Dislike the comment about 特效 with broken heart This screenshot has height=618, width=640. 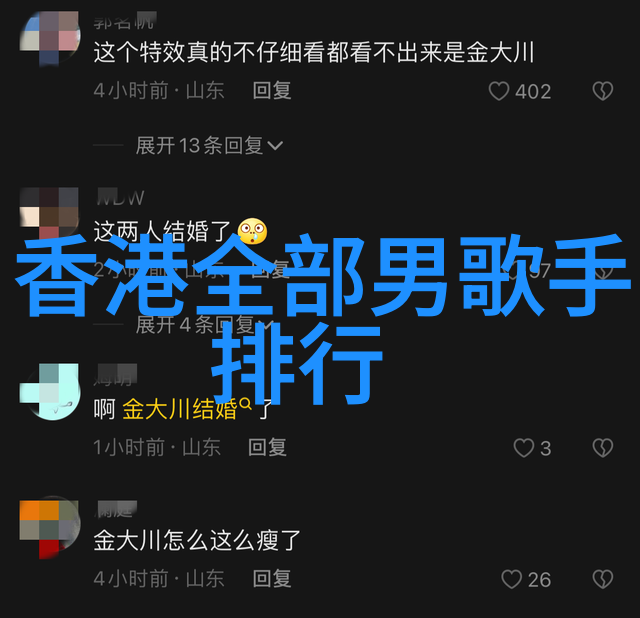coord(603,91)
